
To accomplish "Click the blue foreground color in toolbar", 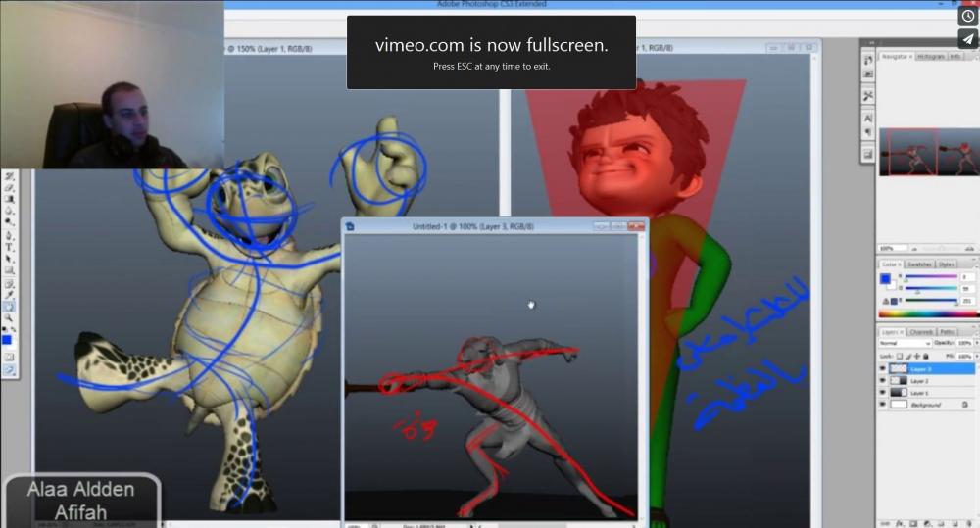I will [6, 339].
